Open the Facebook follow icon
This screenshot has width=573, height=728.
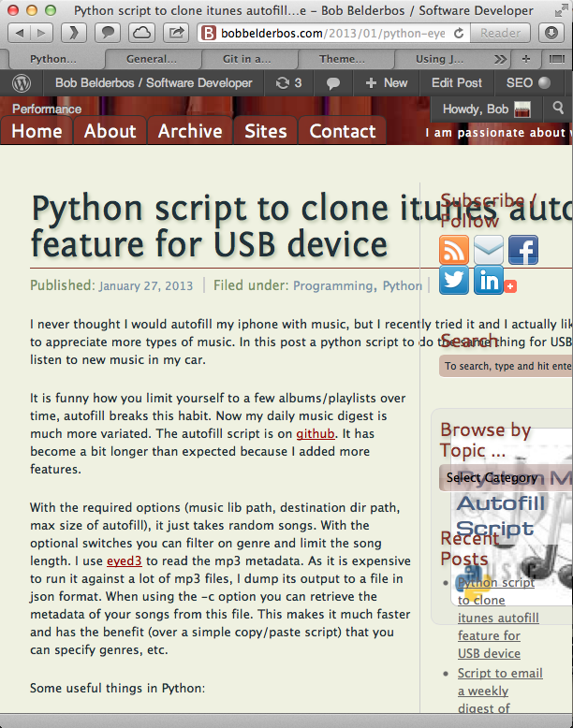523,250
